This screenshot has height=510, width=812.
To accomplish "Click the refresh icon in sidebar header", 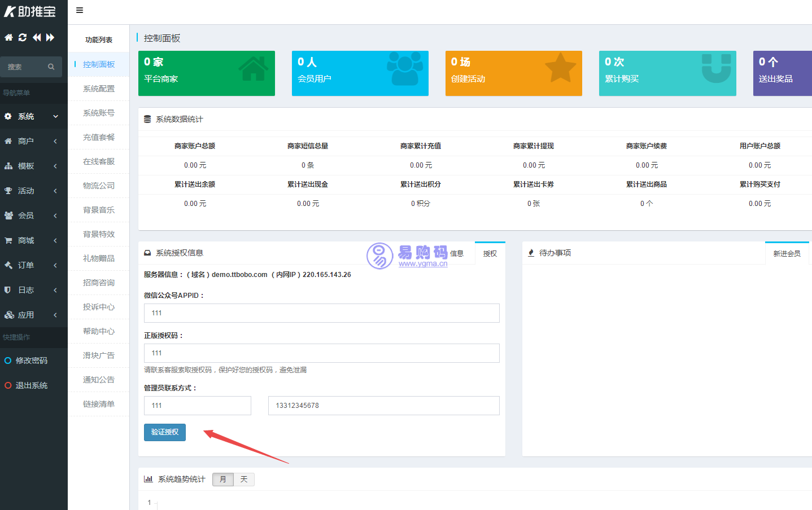I will 23,37.
